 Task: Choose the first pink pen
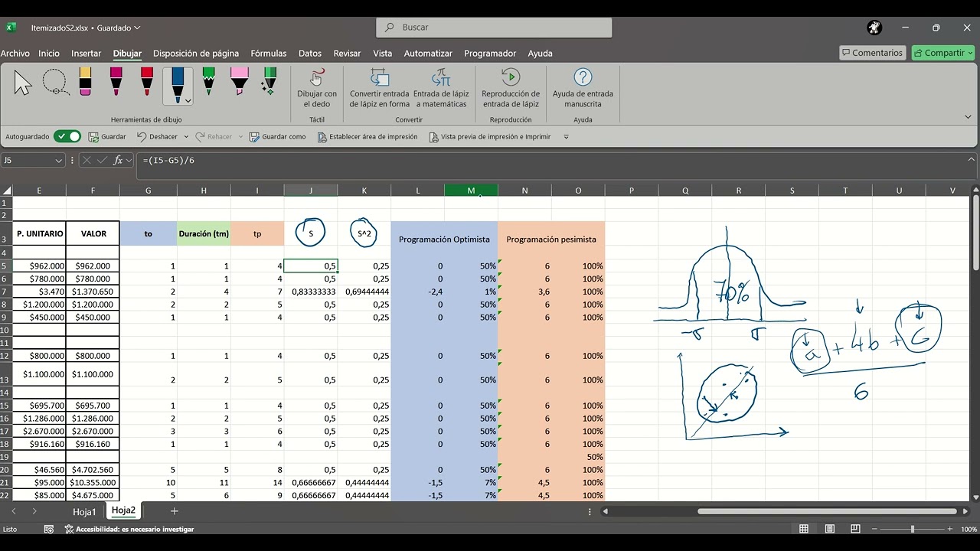click(116, 82)
